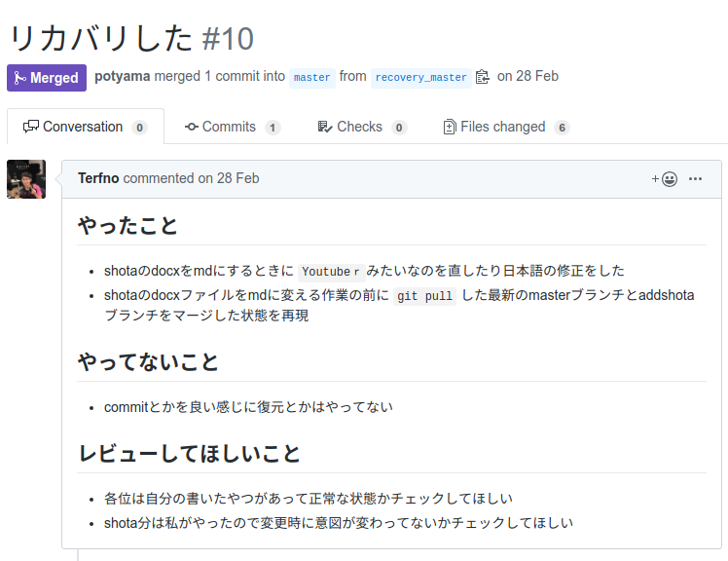Switch to the Commits tab
Viewport: 728px width, 561px height.
point(233,127)
